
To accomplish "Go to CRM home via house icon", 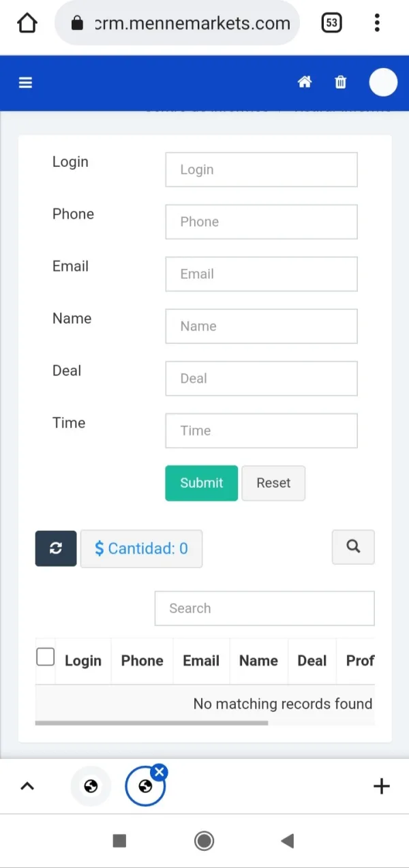I will pos(305,82).
